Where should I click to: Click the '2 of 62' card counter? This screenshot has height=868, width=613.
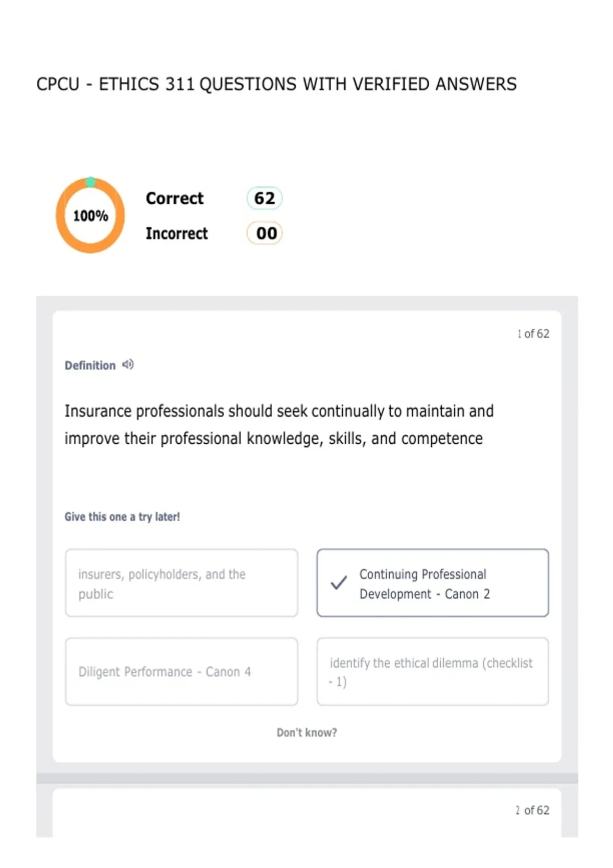point(532,810)
